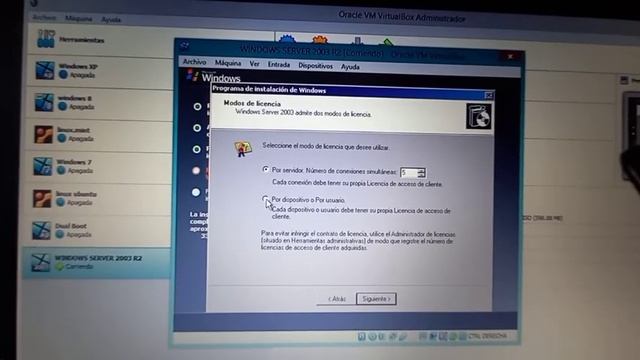Click Apagada status under Dual Boot

click(79, 235)
